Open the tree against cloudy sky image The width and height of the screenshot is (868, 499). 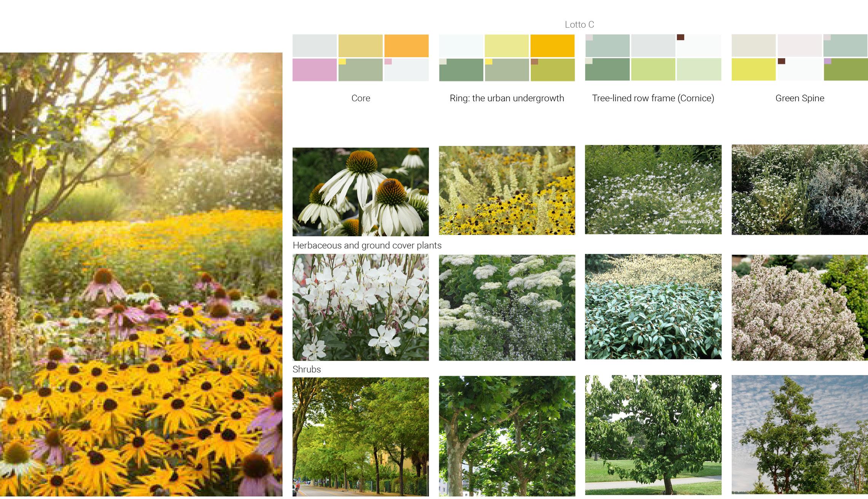point(799,434)
